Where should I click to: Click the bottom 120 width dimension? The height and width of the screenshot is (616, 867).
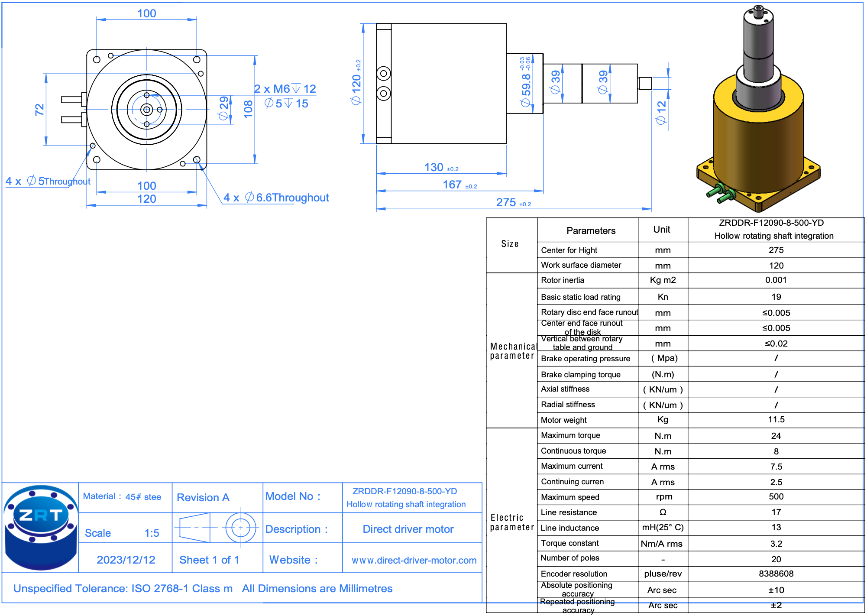point(147,199)
